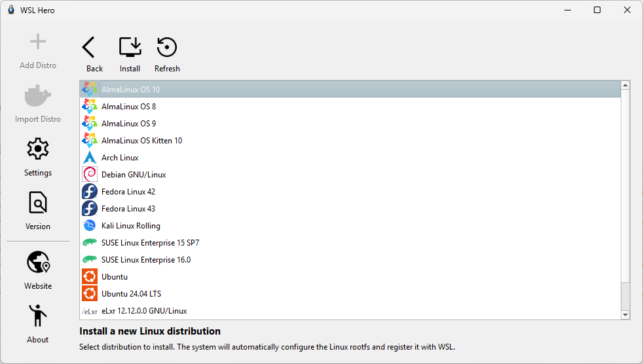Select SUSE Linux Enterprise 15 SP7
This screenshot has width=643, height=364.
point(150,243)
